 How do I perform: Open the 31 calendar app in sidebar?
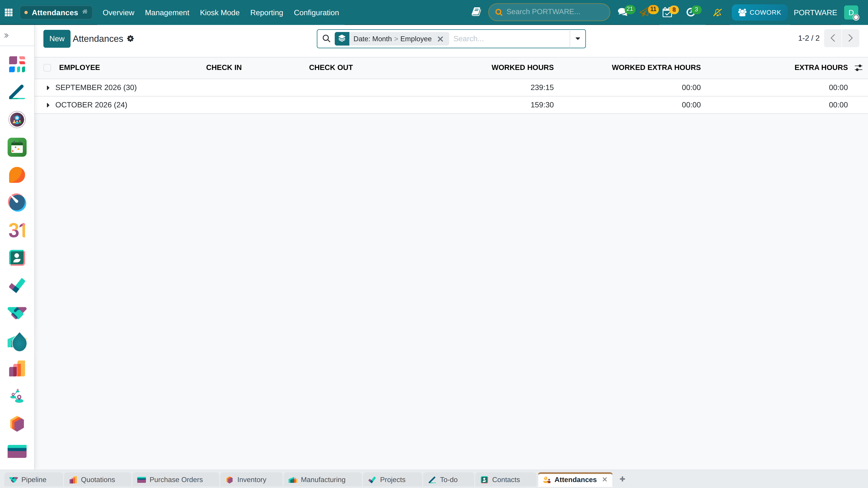click(17, 230)
